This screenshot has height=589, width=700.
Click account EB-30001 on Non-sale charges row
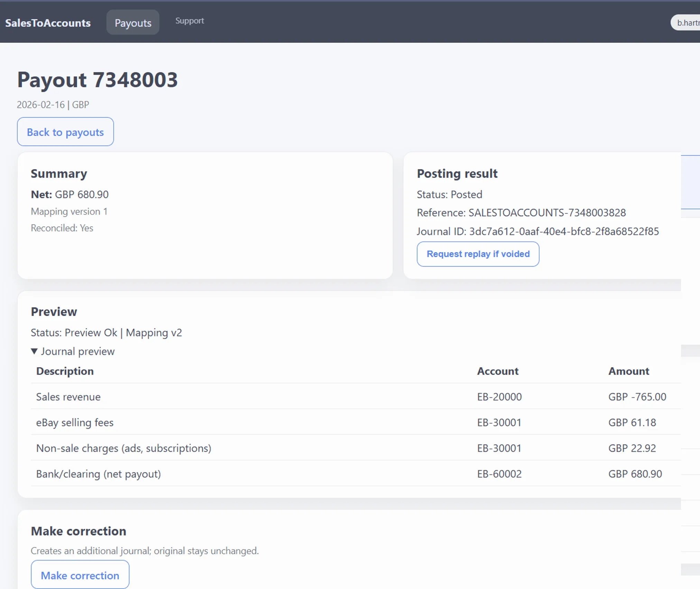499,448
